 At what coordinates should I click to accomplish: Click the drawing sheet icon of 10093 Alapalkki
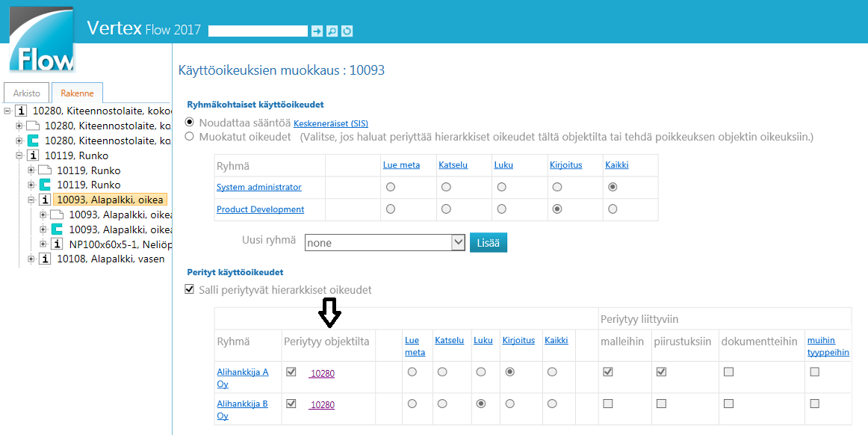click(57, 215)
